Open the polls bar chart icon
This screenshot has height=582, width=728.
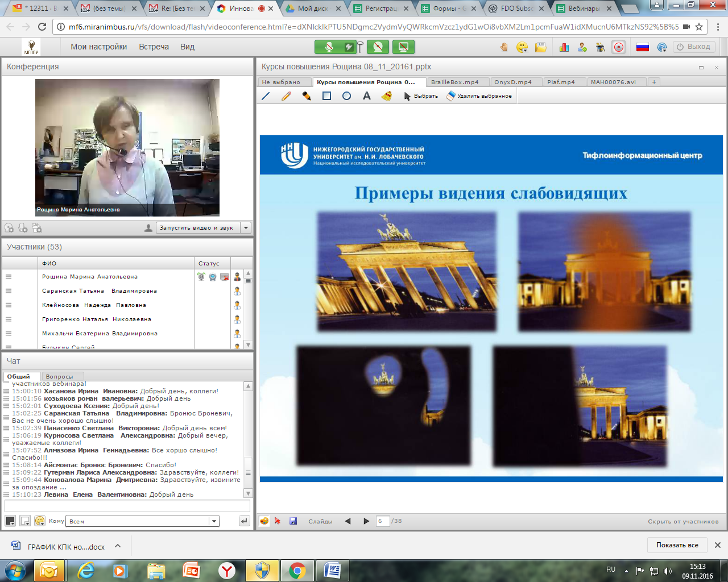tap(564, 47)
